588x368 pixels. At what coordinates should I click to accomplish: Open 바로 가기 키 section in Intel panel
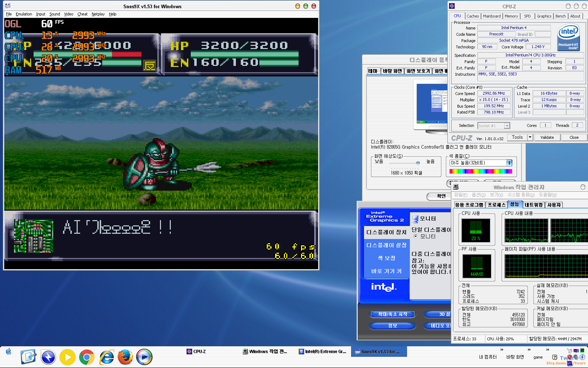386,271
